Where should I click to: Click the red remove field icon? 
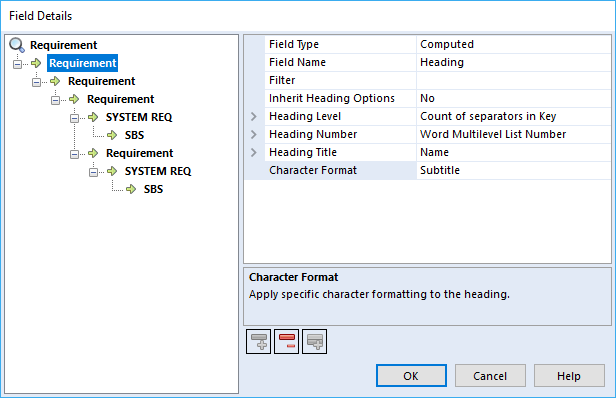(x=286, y=341)
